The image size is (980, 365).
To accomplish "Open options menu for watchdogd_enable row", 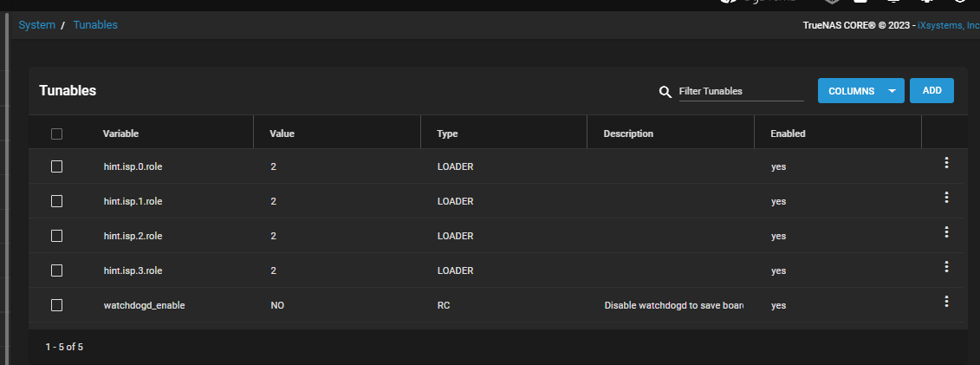I will coord(946,302).
